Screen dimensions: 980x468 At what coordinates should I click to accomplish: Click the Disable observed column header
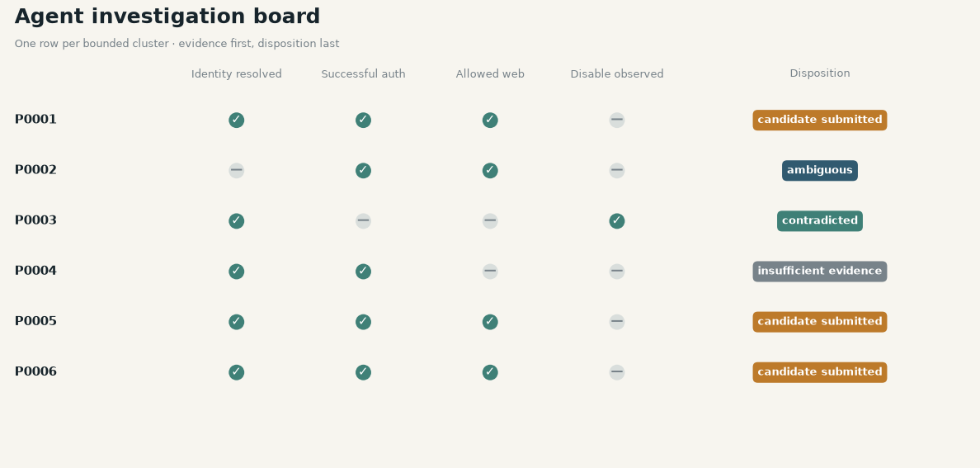617,73
